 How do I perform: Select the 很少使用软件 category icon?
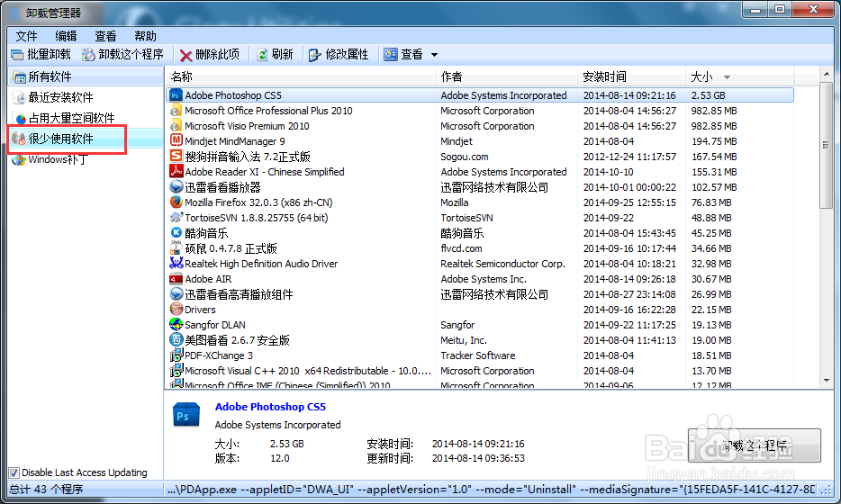point(19,139)
